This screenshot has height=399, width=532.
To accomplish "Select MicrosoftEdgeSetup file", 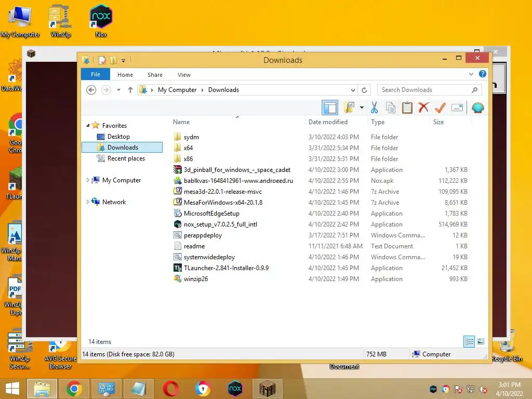I will tap(211, 214).
